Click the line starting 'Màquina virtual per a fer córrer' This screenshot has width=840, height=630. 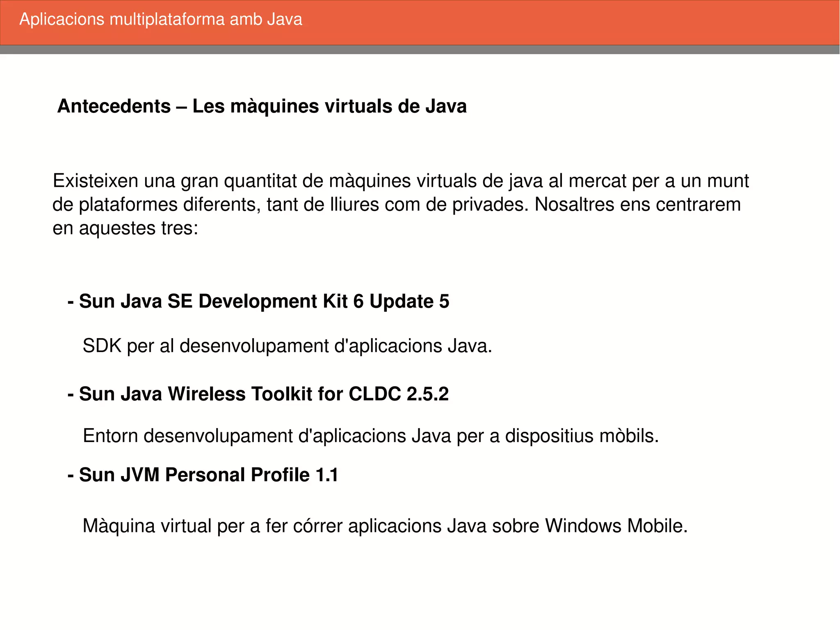[x=385, y=526]
